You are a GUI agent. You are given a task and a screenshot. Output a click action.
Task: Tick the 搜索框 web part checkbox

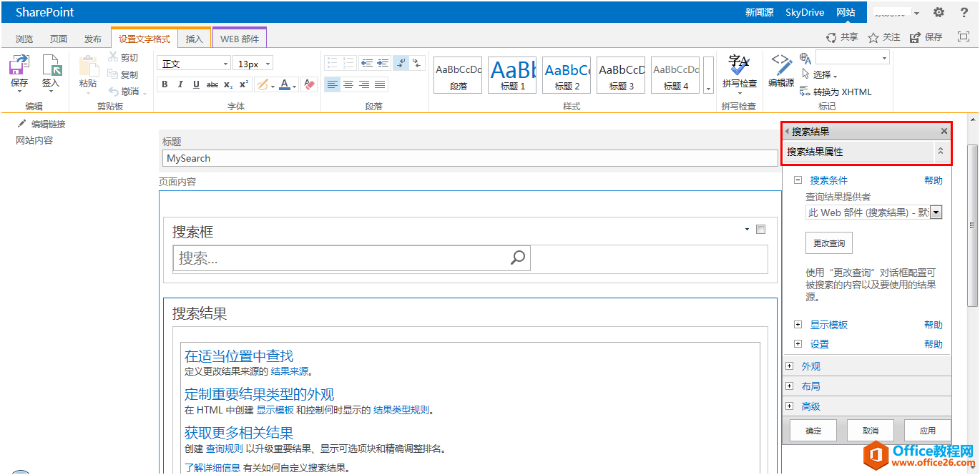point(760,230)
